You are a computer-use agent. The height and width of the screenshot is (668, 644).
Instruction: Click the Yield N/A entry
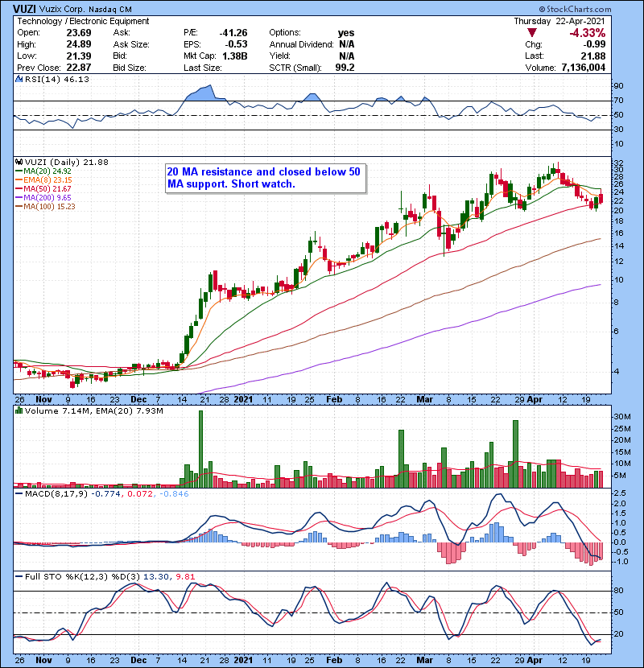pyautogui.click(x=312, y=56)
